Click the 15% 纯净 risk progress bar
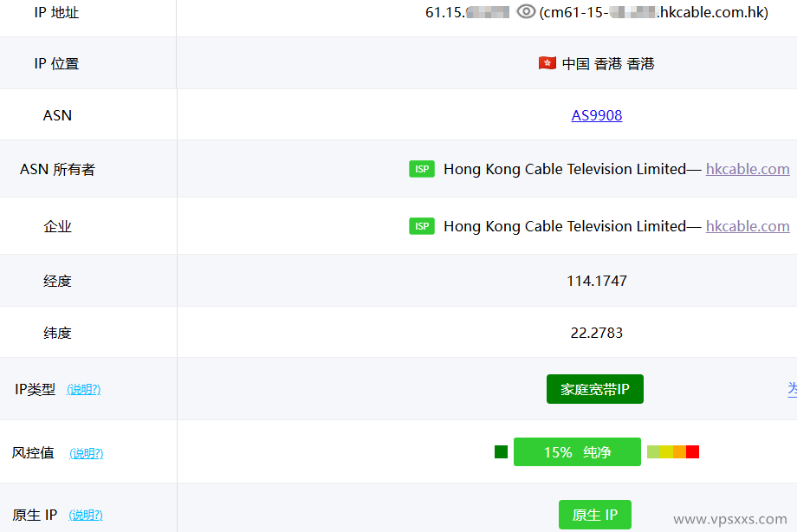797x532 pixels. click(x=577, y=451)
